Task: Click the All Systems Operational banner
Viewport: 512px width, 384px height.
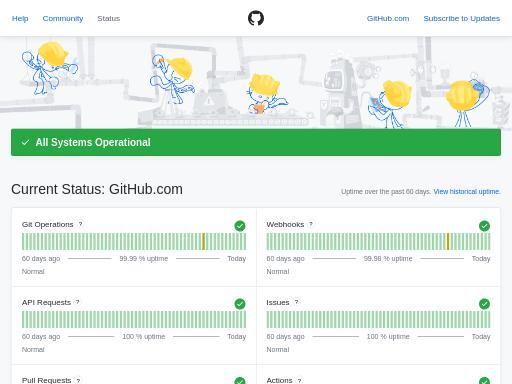Action: [x=256, y=142]
